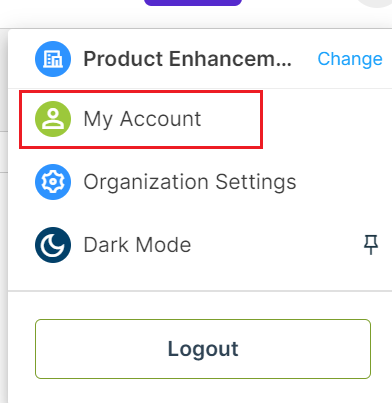The height and width of the screenshot is (403, 392).
Task: Click the Change link beside the organization name
Action: pyautogui.click(x=350, y=59)
